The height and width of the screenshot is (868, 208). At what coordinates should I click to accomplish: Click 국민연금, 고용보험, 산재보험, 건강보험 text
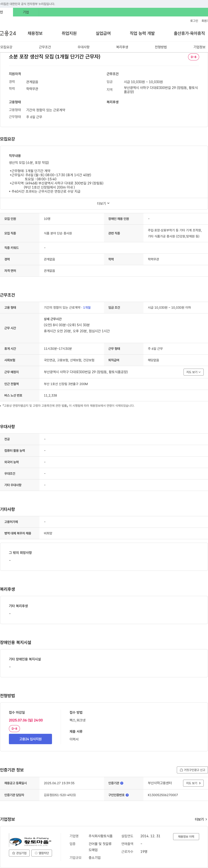[x=69, y=360]
